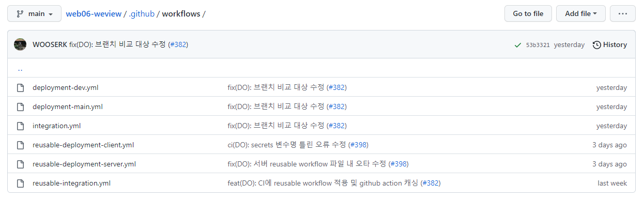644x199 pixels.
Task: Open #382 link in reusable-integration.yml row
Action: pos(431,183)
